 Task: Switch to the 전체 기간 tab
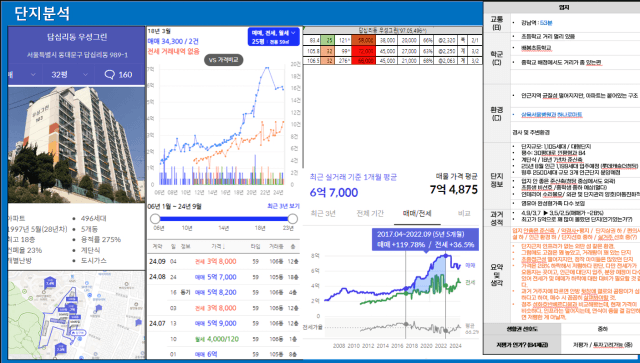pos(370,214)
